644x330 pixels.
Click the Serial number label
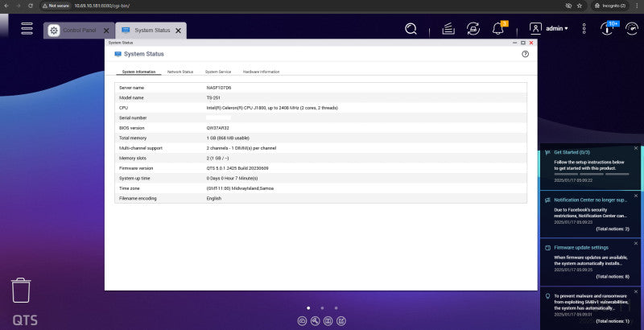[133, 118]
